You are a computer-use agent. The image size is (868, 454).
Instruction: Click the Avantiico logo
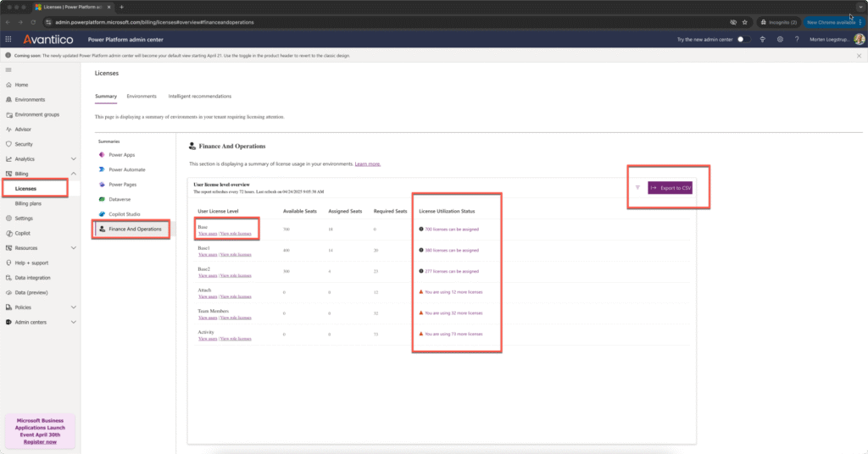(48, 39)
